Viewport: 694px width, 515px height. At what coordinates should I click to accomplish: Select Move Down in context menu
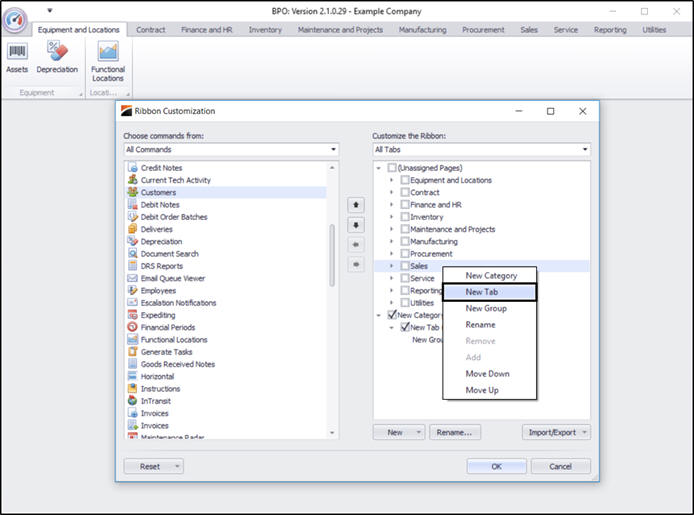(490, 374)
